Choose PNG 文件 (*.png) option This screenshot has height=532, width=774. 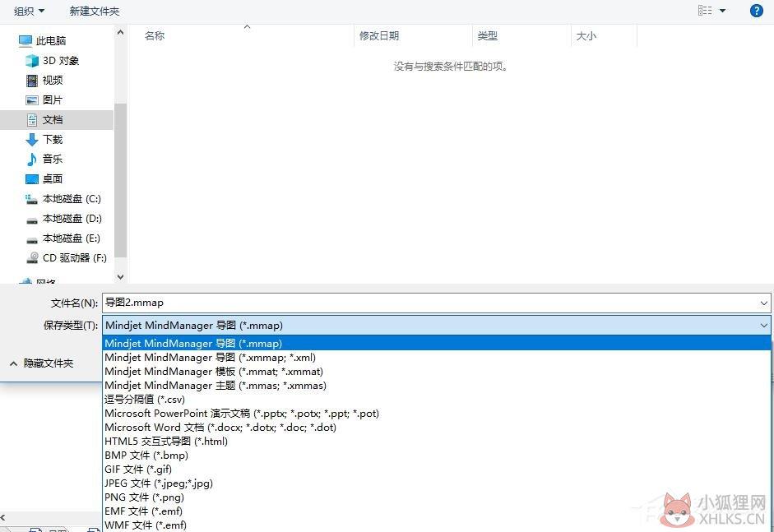point(437,497)
